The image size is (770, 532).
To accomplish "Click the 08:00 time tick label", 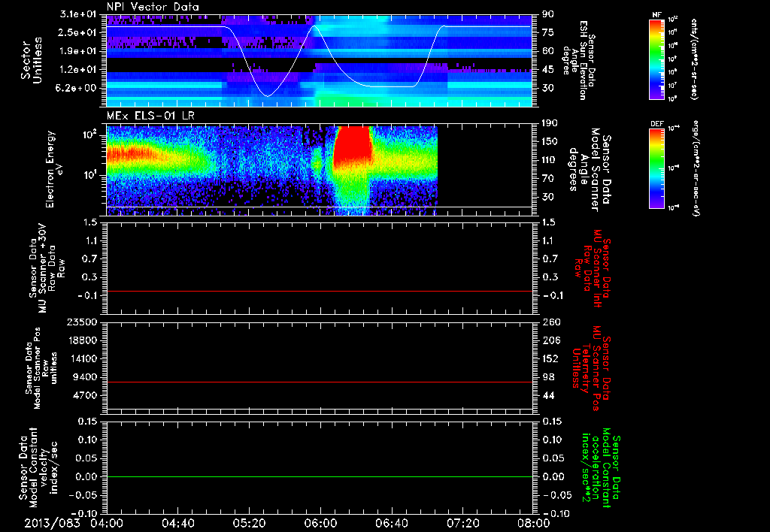I will click(x=533, y=523).
